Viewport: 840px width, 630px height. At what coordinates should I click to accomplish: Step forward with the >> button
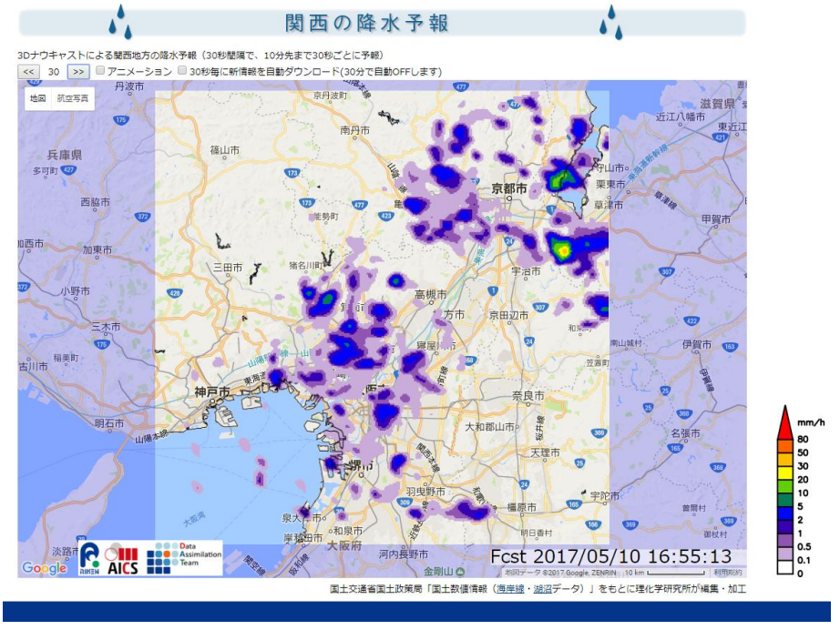79,71
